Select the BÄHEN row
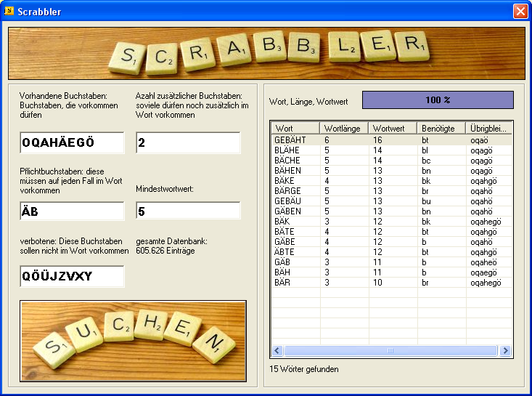 click(392, 171)
